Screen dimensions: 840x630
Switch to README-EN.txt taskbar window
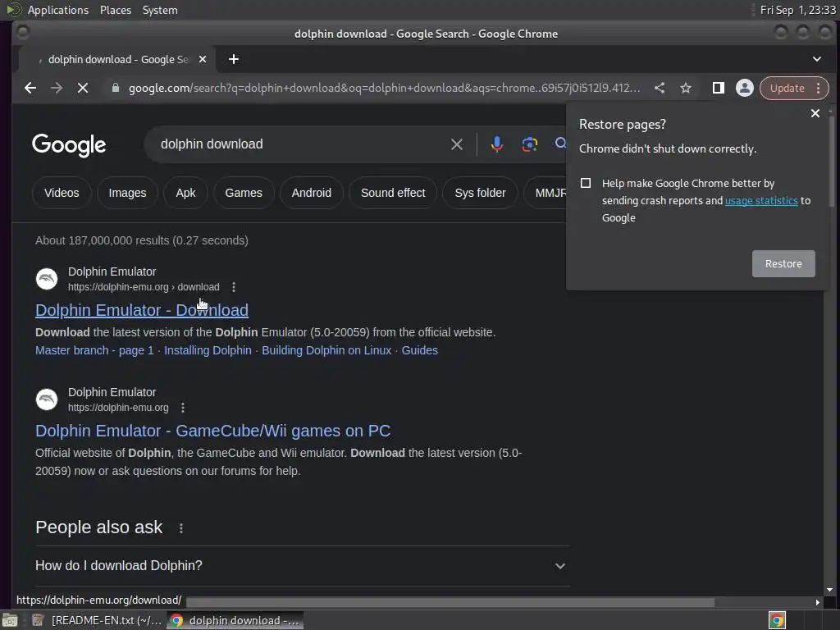(x=97, y=620)
